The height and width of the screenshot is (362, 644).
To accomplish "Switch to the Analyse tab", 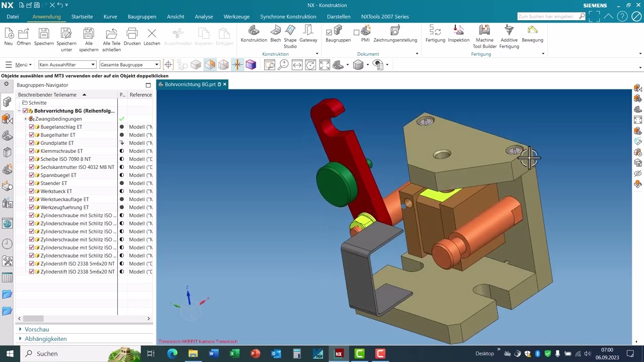I will coord(204,17).
